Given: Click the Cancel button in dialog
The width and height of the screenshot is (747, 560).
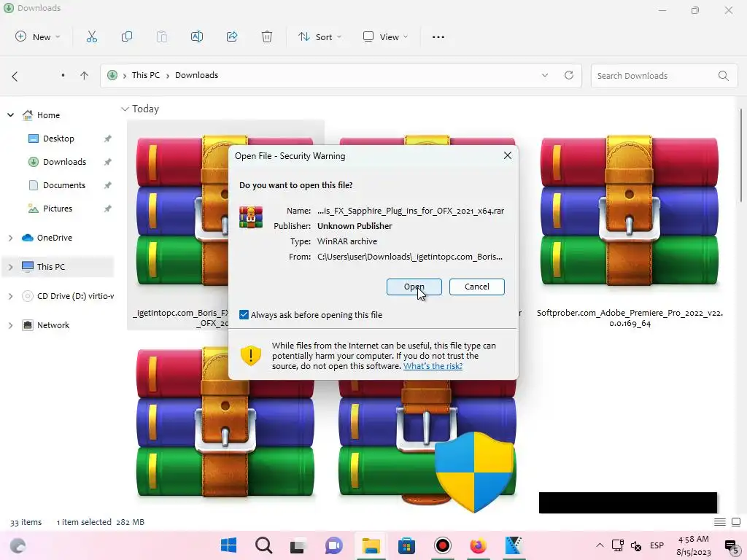Looking at the screenshot, I should [477, 287].
